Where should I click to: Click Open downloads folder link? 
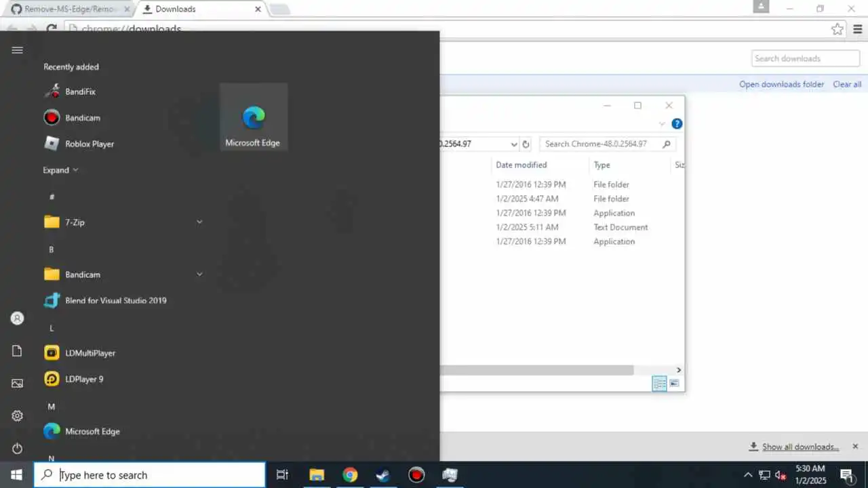(x=781, y=84)
